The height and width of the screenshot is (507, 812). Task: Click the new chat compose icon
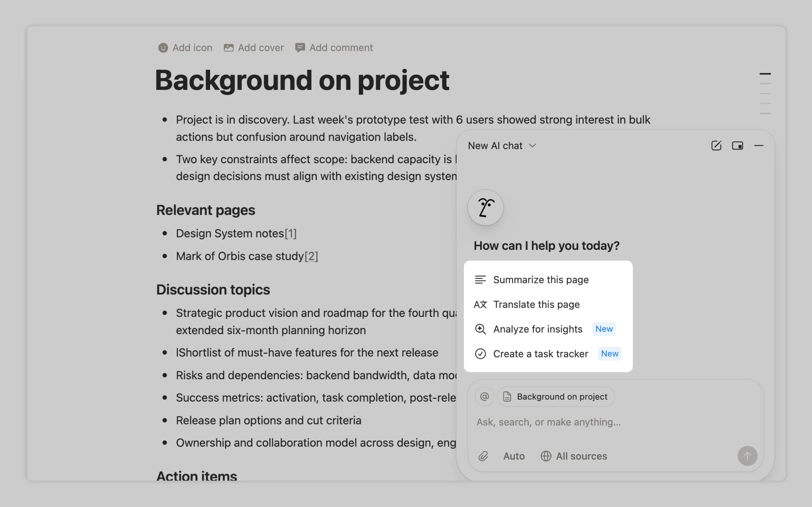click(716, 146)
